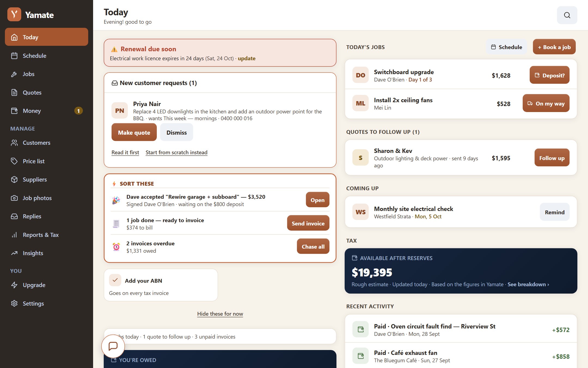Tick the Add your ABN checkmark
588x368 pixels.
point(115,280)
